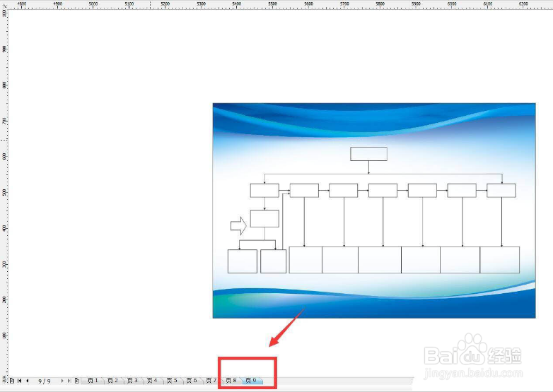Image resolution: width=553 pixels, height=392 pixels.
Task: Jump to the last page button
Action: 69,381
